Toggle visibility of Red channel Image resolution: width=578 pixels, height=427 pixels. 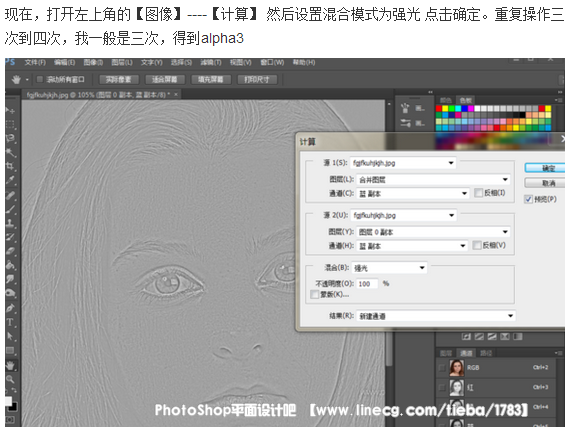point(442,388)
